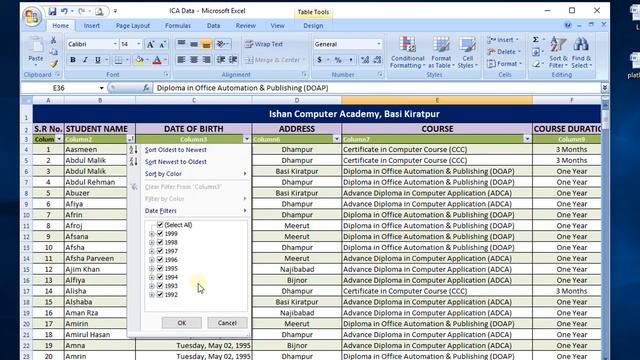The width and height of the screenshot is (640, 360).
Task: Open Fill Color bucket swatch
Action: click(x=140, y=60)
